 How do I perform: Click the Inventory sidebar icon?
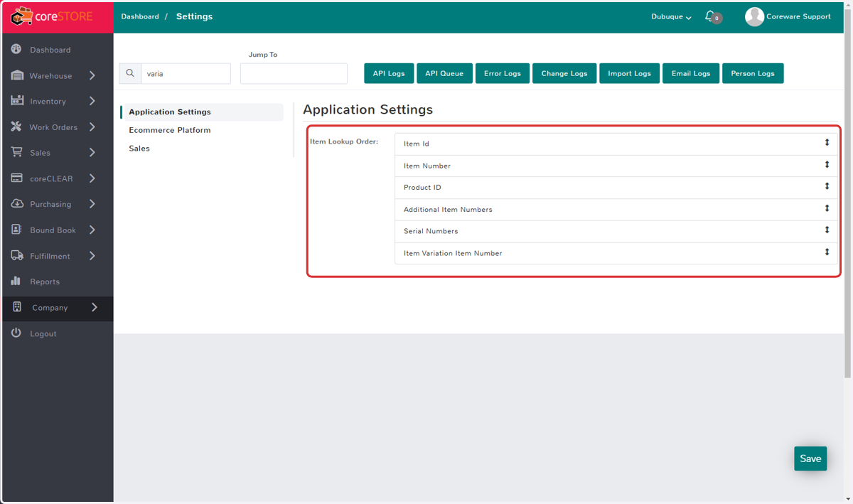(17, 101)
